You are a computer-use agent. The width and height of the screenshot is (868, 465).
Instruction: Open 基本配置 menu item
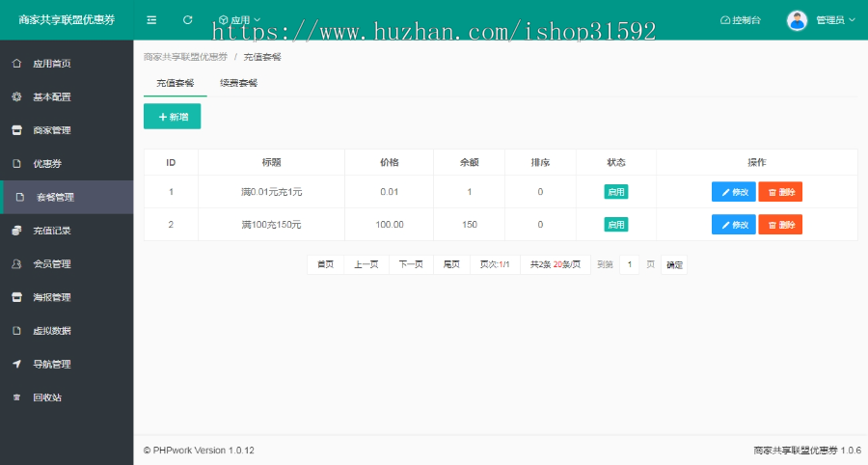52,96
